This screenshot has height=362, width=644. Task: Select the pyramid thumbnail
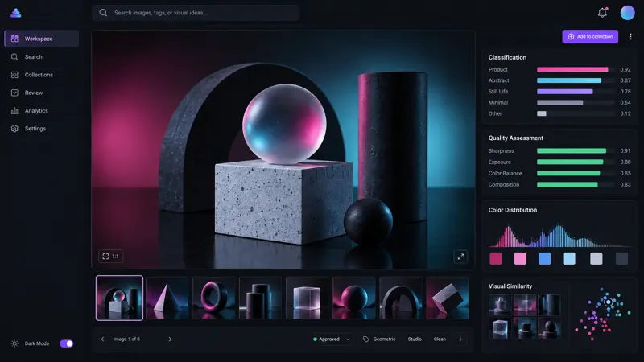167,298
